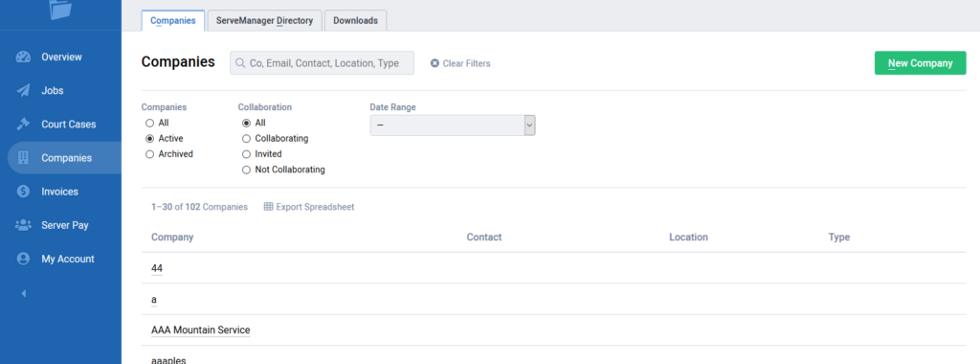Collapse the sidebar with the arrow
980x364 pixels.
(24, 293)
